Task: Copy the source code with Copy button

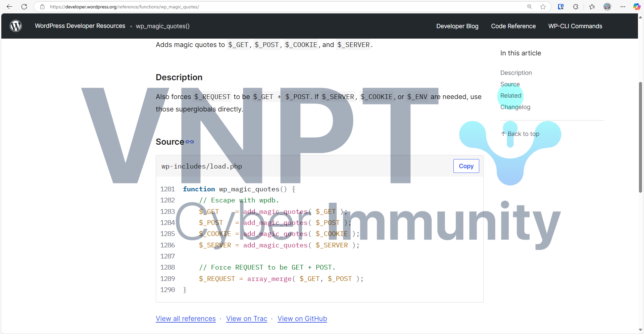Action: tap(466, 166)
